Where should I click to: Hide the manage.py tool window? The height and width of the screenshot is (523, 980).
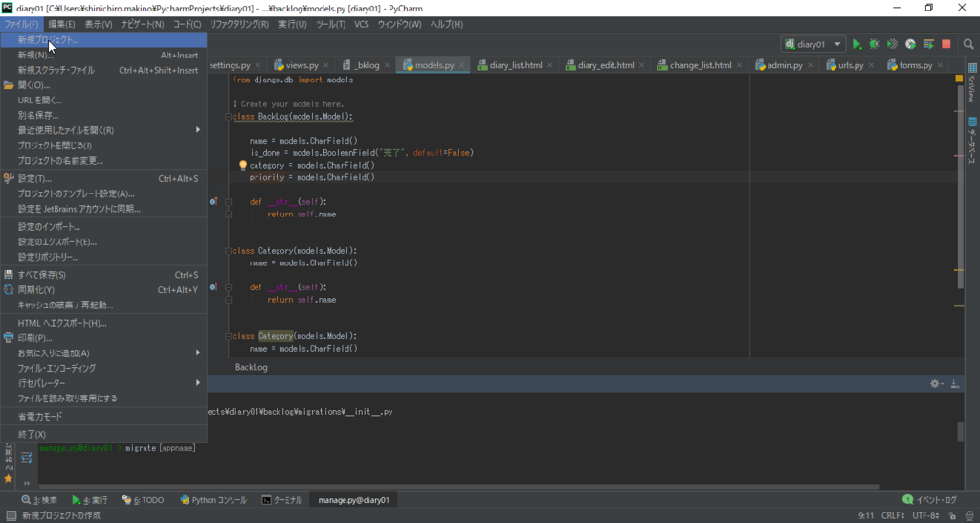coord(955,383)
